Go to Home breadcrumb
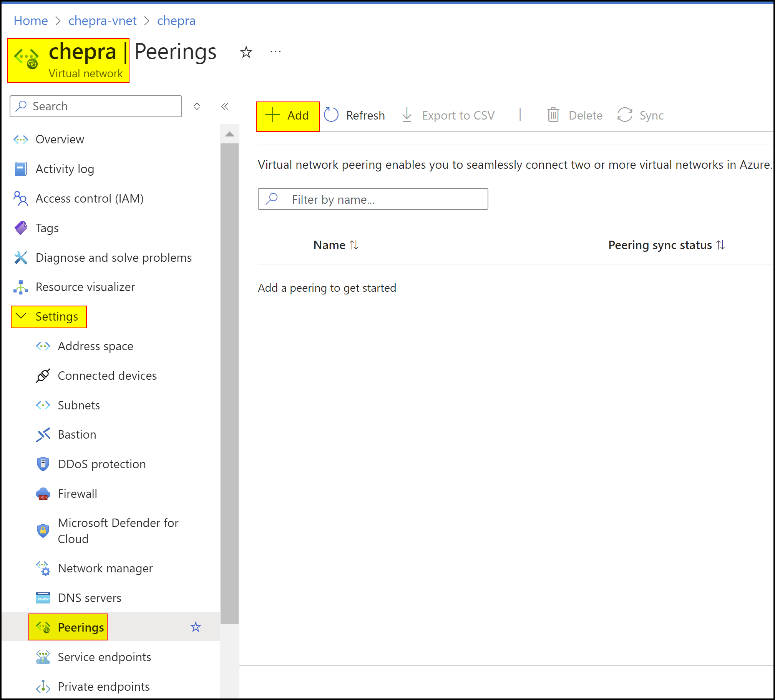 coord(31,20)
